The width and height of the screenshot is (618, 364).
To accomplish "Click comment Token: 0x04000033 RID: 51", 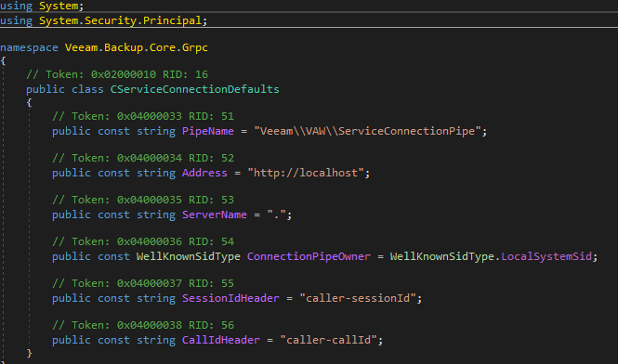I will tap(143, 116).
